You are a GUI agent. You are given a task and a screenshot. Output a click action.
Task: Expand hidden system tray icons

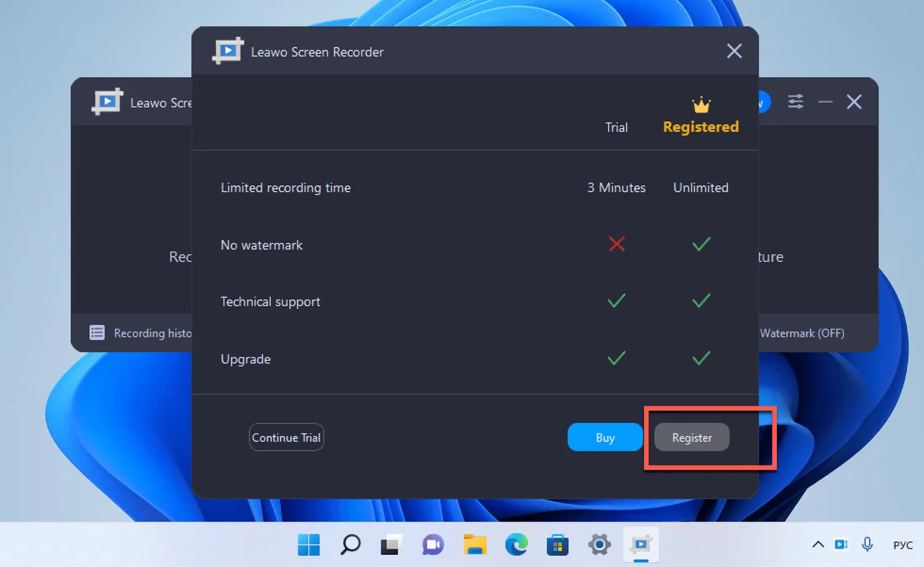point(818,544)
